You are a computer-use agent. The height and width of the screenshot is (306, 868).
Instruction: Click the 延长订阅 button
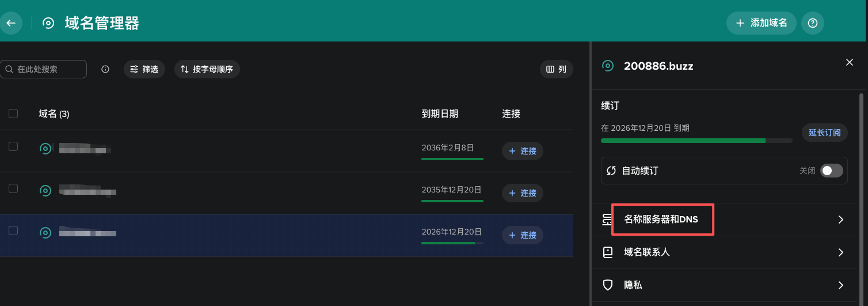(824, 133)
